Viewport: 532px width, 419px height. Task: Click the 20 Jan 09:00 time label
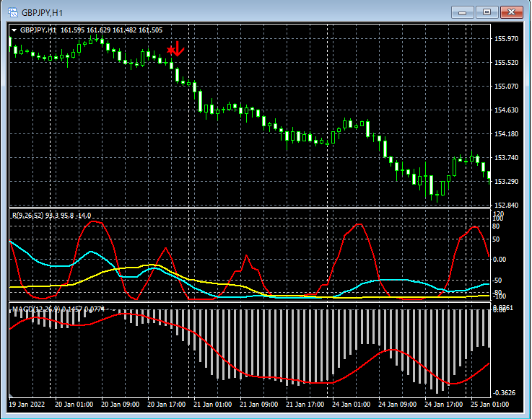tap(120, 405)
